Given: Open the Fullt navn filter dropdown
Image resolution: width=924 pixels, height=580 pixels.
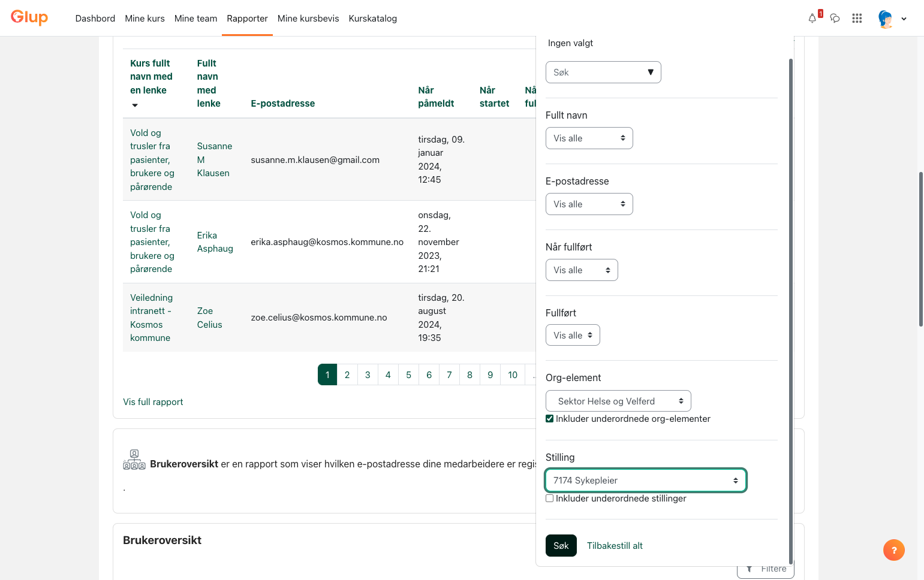Looking at the screenshot, I should (589, 138).
